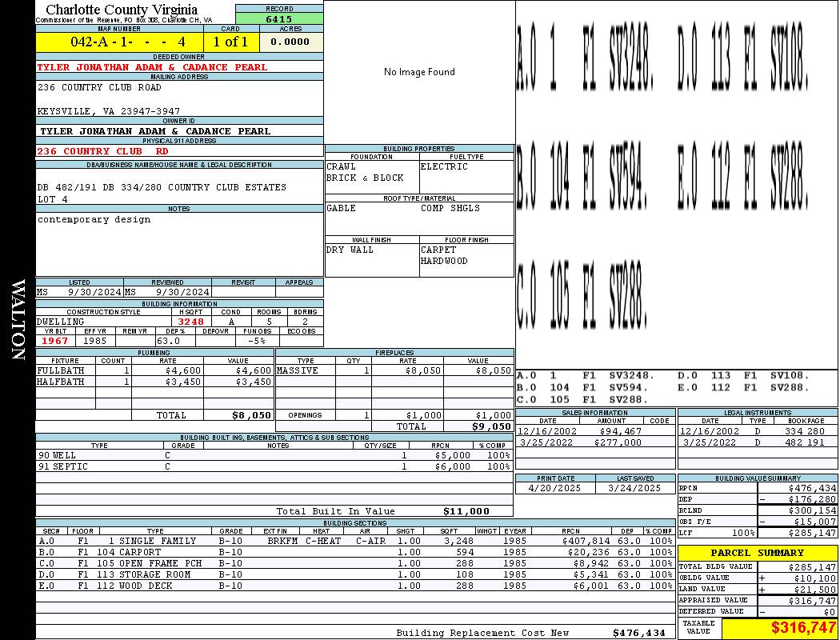Click the yellow PARCEL SUMMARY header
Screen dimensions: 840x640
[x=758, y=553]
